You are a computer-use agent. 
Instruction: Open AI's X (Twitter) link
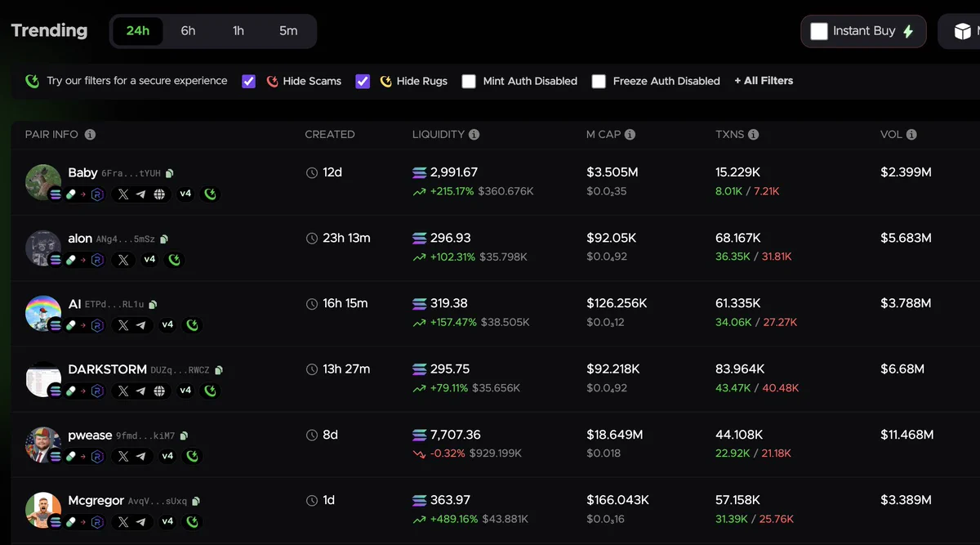123,325
